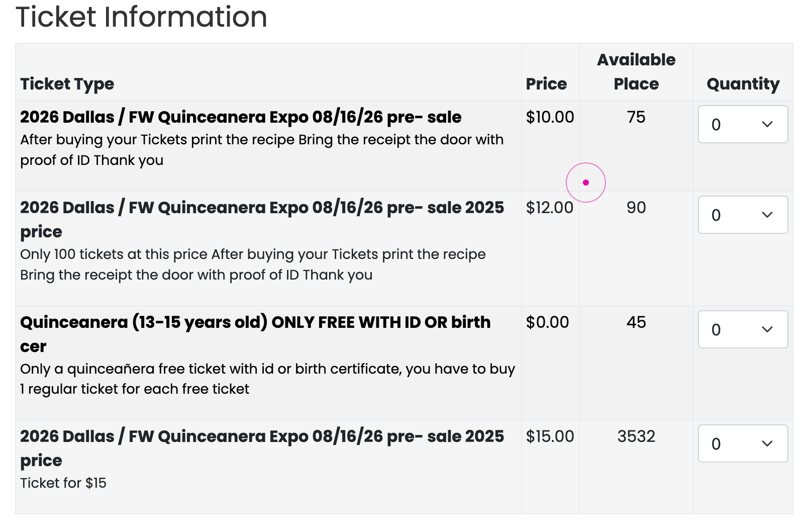Viewport: 812px width, 530px height.
Task: Click the chevron icon on the free ticket quantity box
Action: [x=767, y=329]
